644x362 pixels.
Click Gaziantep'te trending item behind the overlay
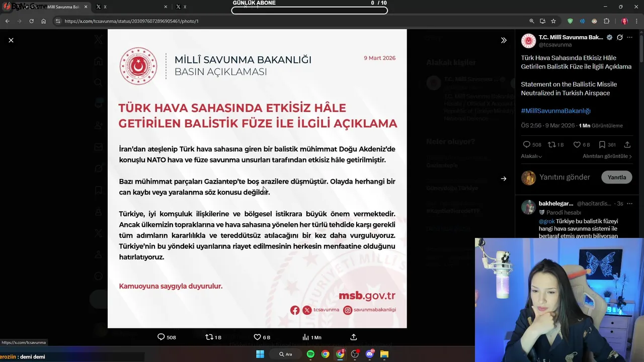(x=442, y=165)
